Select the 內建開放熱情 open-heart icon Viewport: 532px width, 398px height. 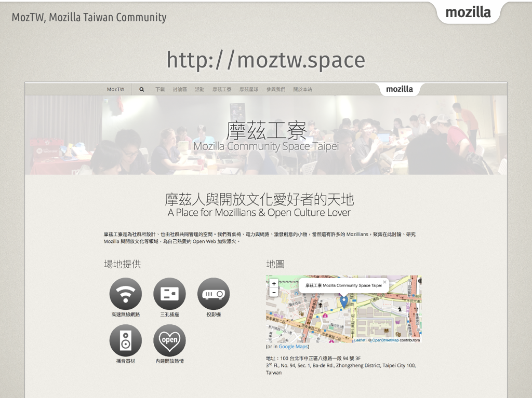169,340
